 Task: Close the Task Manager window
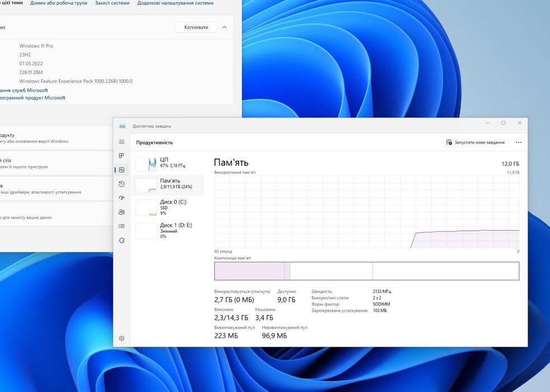(x=520, y=123)
